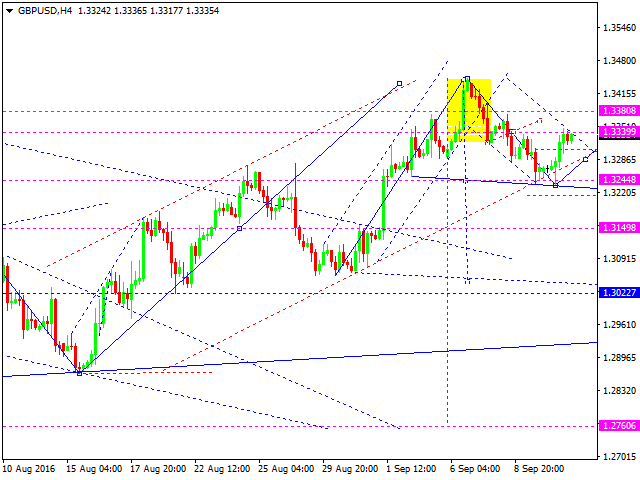Click the 29 Aug 20:00 time label
Screen dimensions: 640x480
350,469
